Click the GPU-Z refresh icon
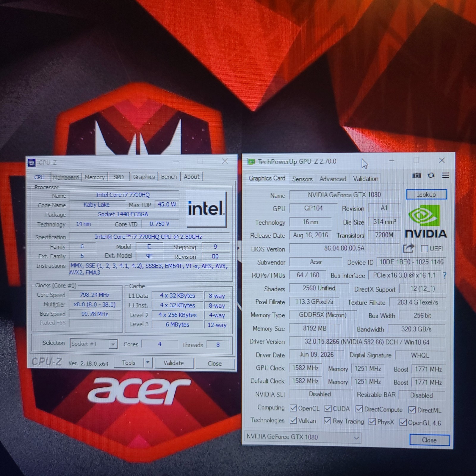476x476 pixels. click(x=431, y=175)
